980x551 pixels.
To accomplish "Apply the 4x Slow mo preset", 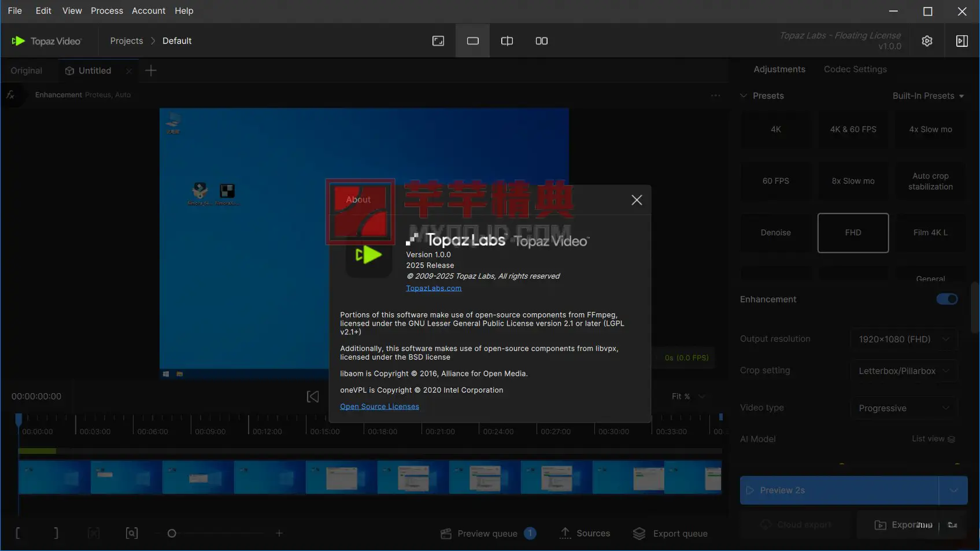I will [930, 130].
